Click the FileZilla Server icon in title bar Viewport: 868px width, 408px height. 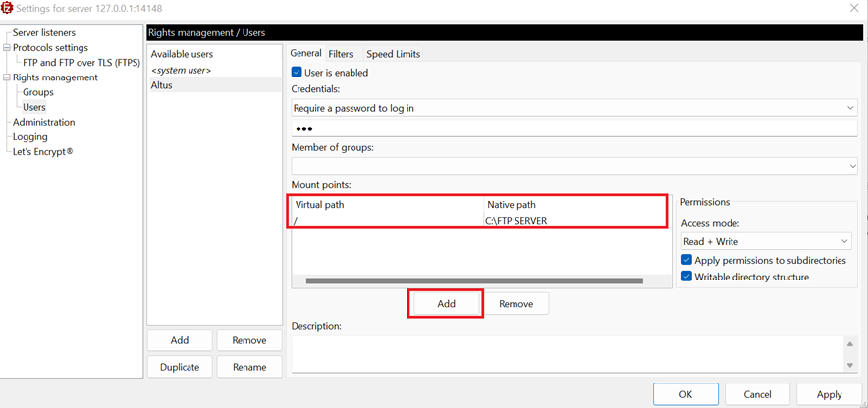point(7,8)
